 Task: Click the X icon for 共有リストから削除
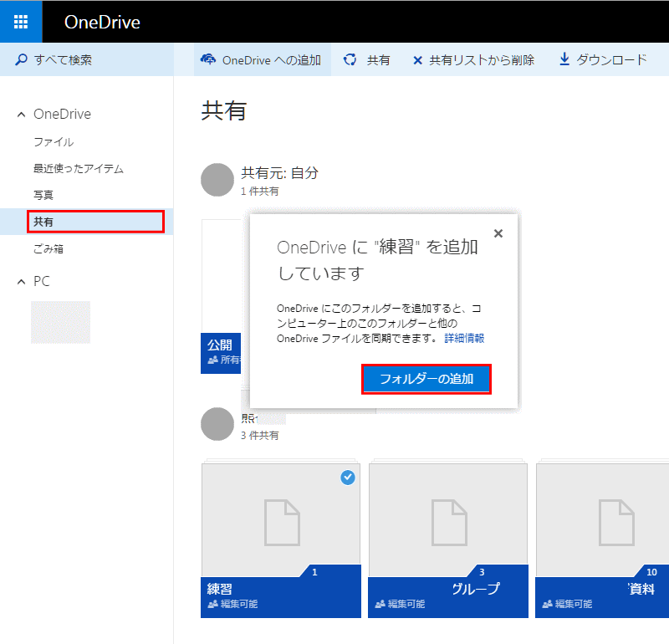coord(417,60)
